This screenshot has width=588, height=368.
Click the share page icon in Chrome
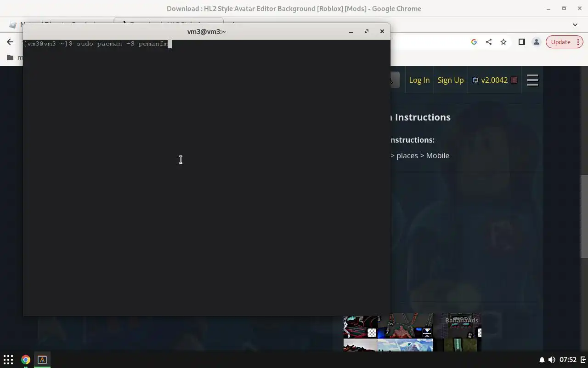tap(489, 42)
